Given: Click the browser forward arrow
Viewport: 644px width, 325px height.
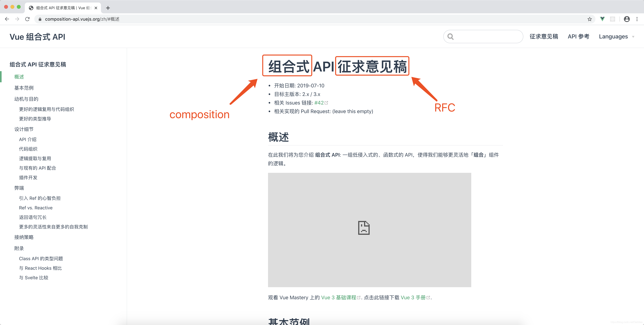Looking at the screenshot, I should tap(17, 19).
